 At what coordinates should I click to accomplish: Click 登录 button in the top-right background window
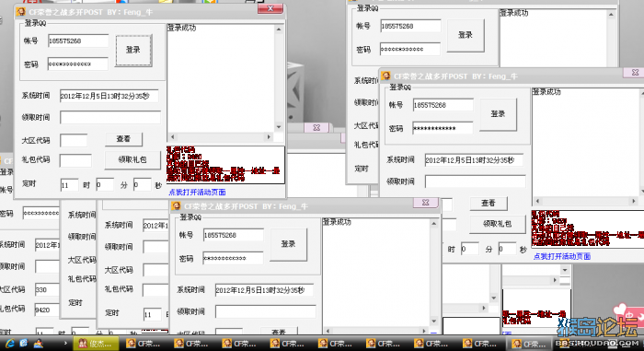click(466, 35)
